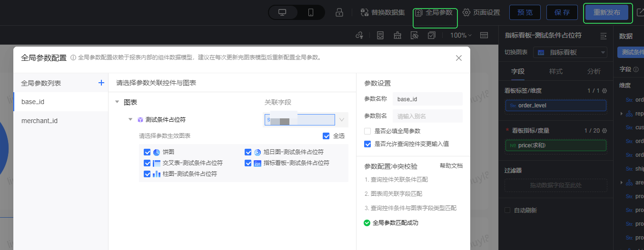This screenshot has height=250, width=644.
Task: Switch to the 样式 tab
Action: pyautogui.click(x=555, y=71)
